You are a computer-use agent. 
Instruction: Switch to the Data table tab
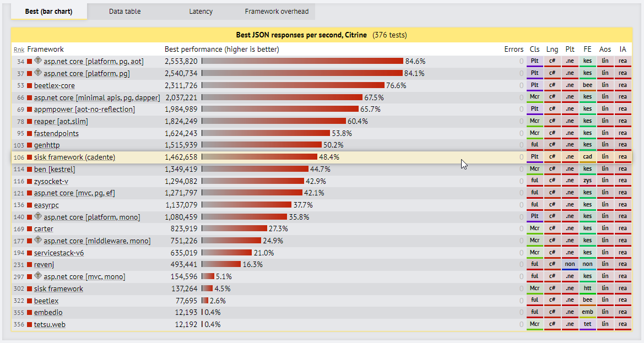pos(125,11)
